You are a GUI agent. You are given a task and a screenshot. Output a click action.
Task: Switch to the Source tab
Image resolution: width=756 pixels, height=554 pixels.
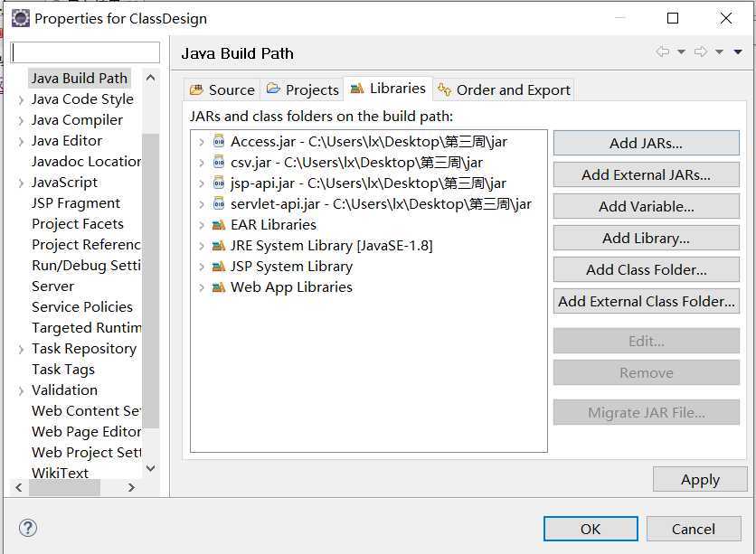pos(222,89)
